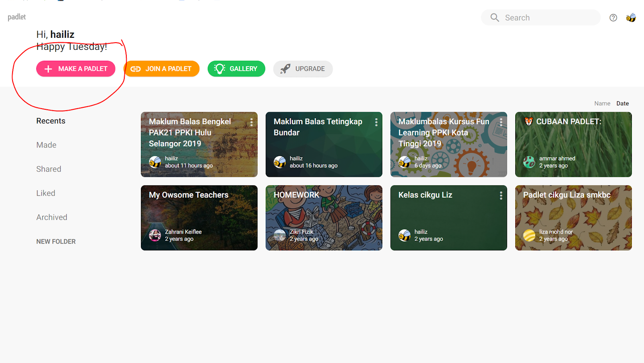Click hailiz avatar on Maklum Balas Bengkel card
This screenshot has height=363, width=644.
[x=155, y=162]
